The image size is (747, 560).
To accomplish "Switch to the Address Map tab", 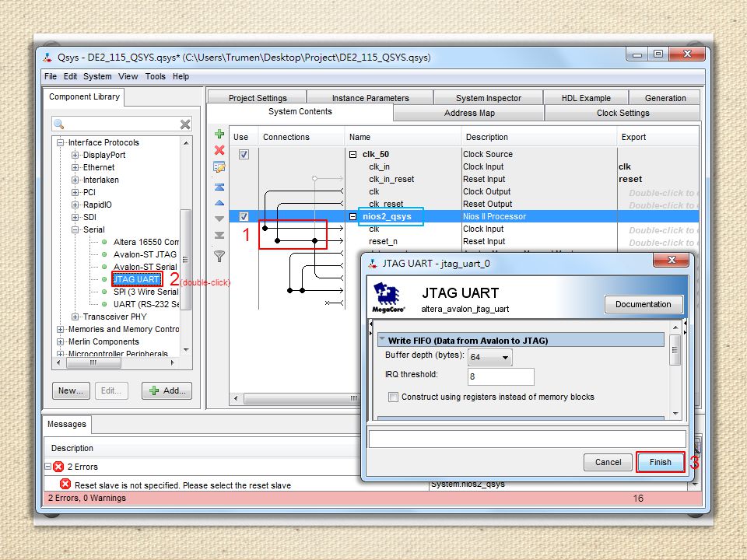I will 469,113.
